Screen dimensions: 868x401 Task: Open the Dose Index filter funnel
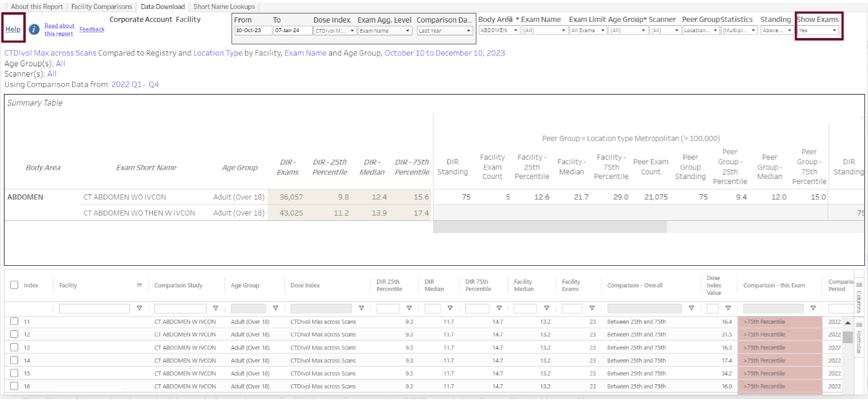coord(362,308)
